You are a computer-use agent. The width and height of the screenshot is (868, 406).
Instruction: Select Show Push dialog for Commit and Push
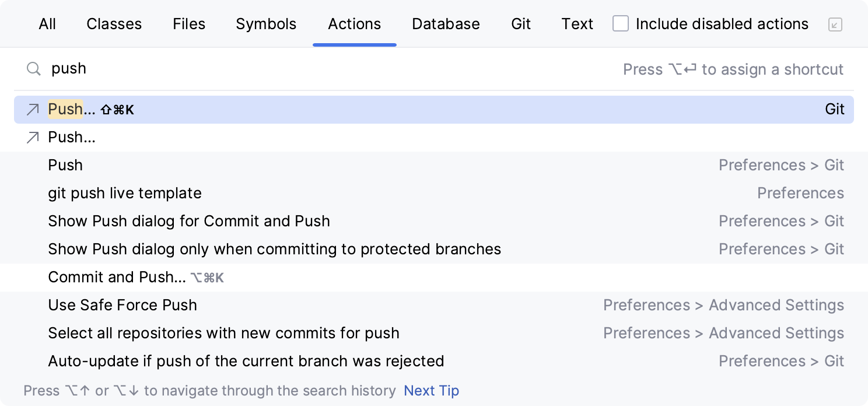(x=188, y=221)
